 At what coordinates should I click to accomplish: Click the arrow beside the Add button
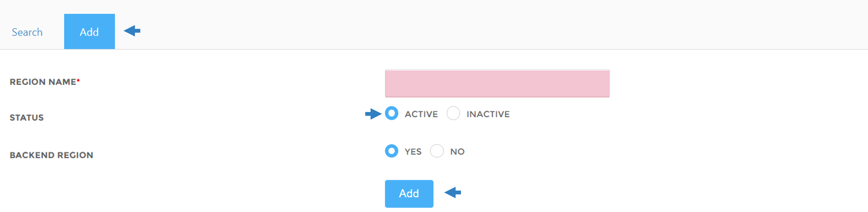[x=453, y=192]
